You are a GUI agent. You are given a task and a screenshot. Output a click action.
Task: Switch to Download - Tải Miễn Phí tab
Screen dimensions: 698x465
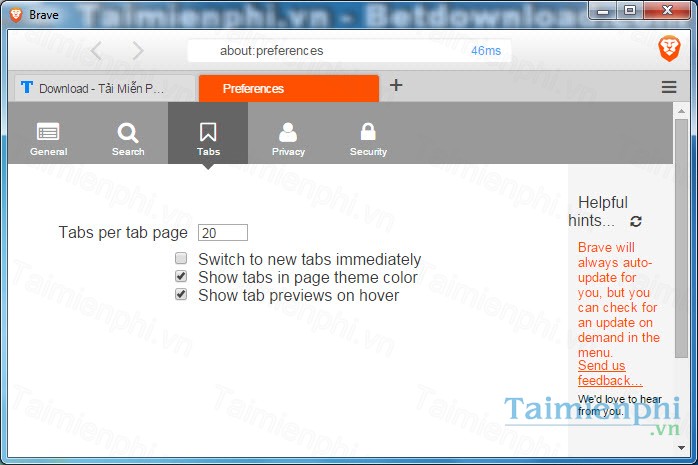105,88
